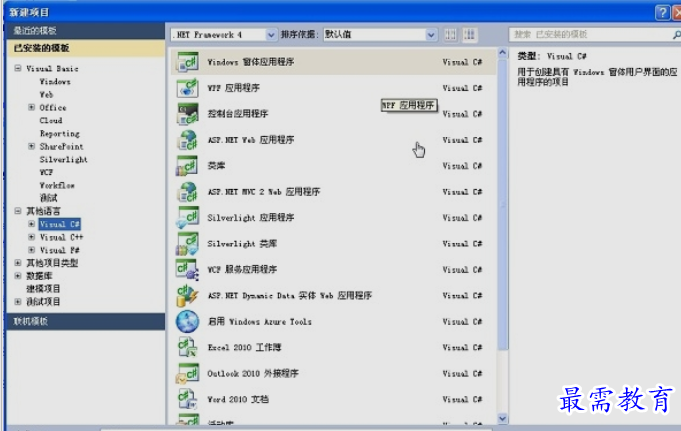This screenshot has width=681, height=431.
Task: Select 测试 under Visual Basic
Action: tap(49, 198)
